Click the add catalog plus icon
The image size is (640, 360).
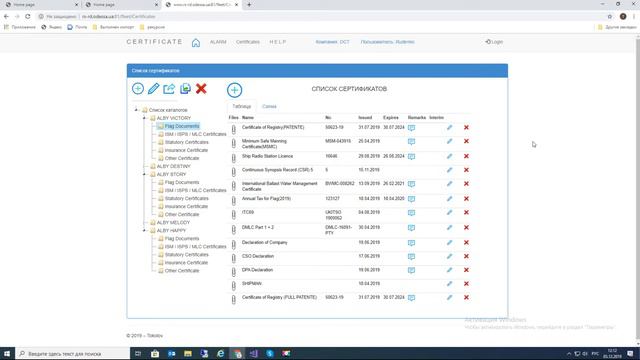point(138,89)
